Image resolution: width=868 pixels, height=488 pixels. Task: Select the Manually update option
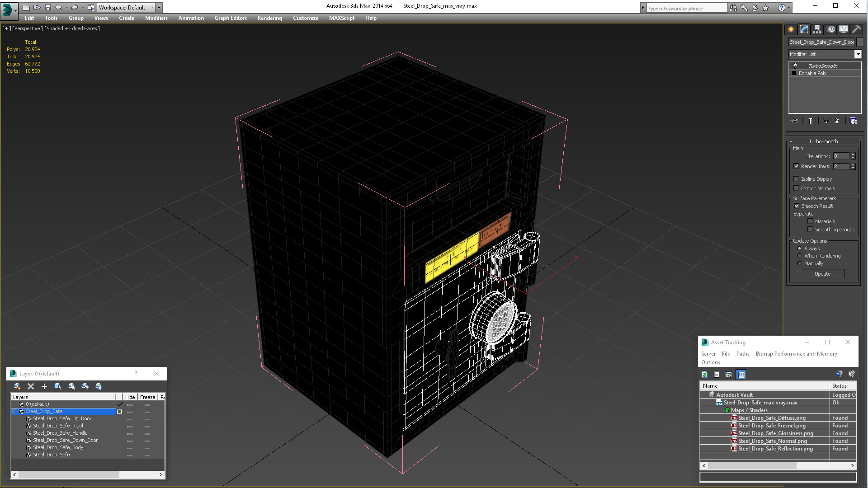click(799, 263)
